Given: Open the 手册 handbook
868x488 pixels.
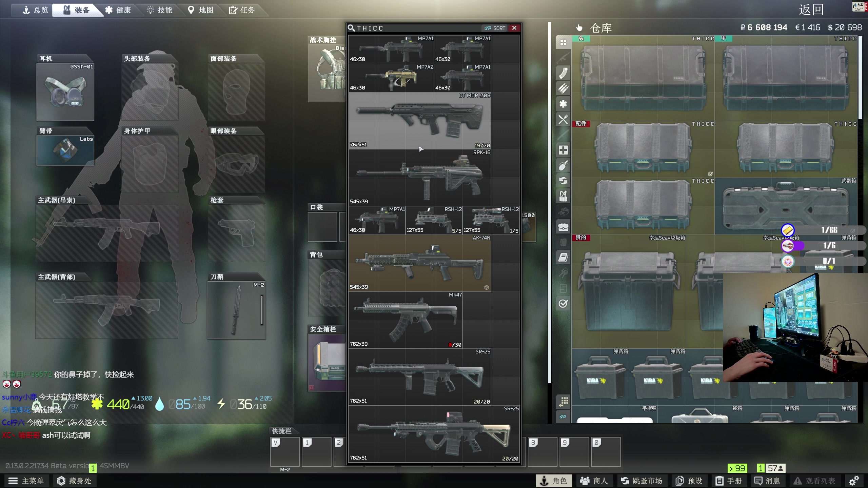Looking at the screenshot, I should [x=729, y=481].
